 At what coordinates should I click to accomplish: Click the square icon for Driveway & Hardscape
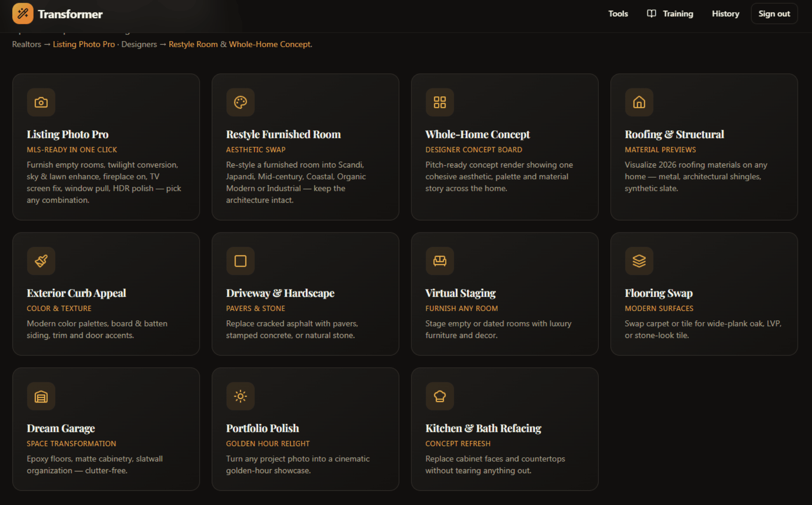pyautogui.click(x=240, y=261)
